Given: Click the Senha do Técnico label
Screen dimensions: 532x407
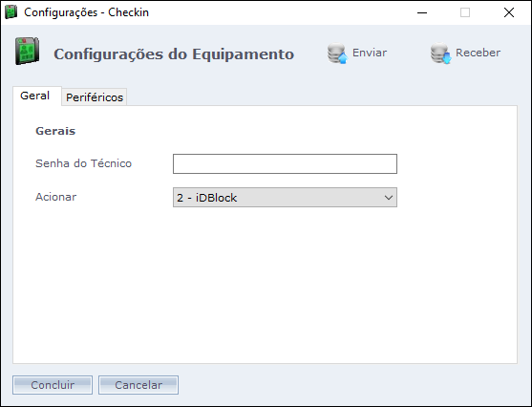Looking at the screenshot, I should click(83, 163).
